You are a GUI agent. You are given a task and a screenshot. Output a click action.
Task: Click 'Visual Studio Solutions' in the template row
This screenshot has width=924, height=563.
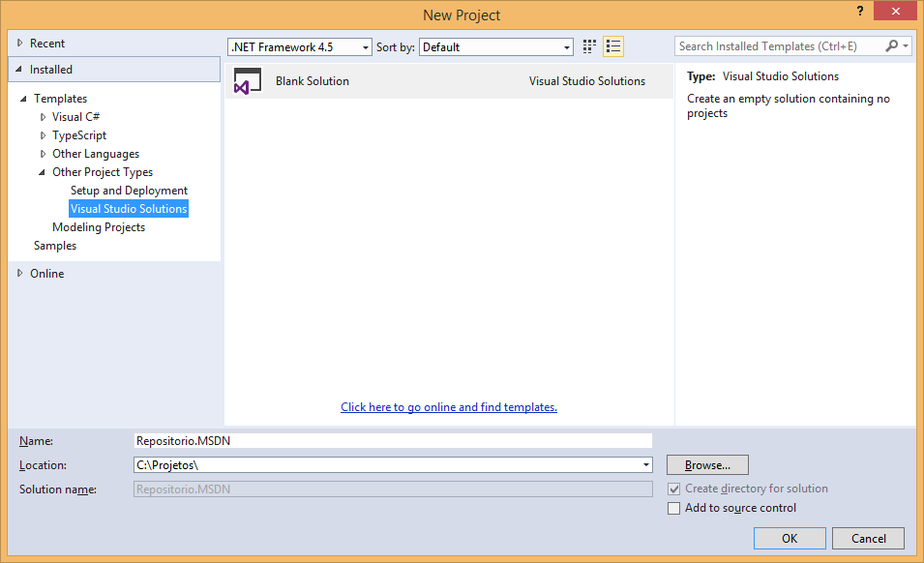tap(587, 81)
